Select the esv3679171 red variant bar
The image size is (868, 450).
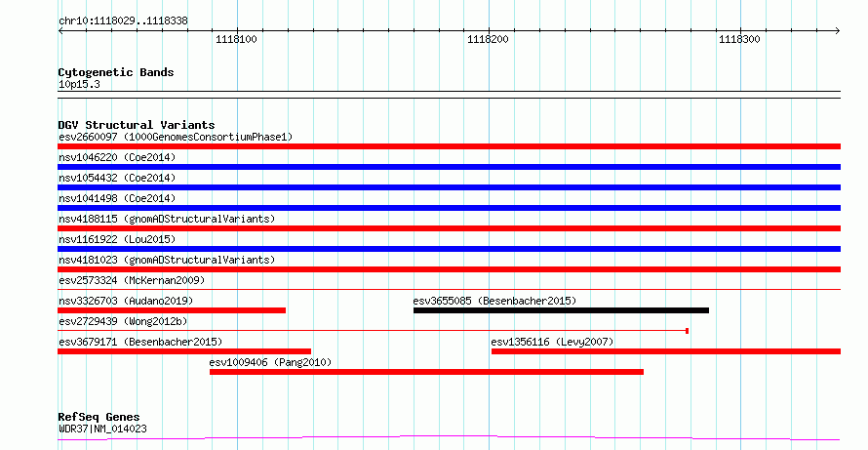184,351
